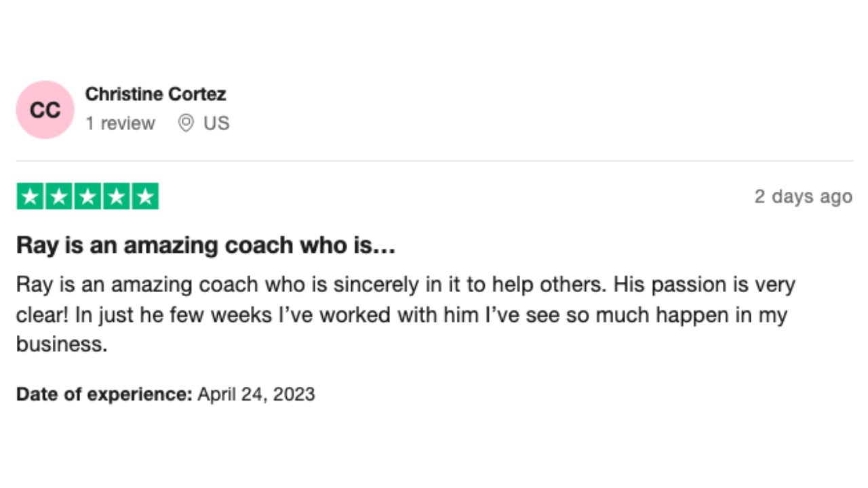868x488 pixels.
Task: Open the review title "Ray is an amazing coach who is…"
Action: pos(205,245)
